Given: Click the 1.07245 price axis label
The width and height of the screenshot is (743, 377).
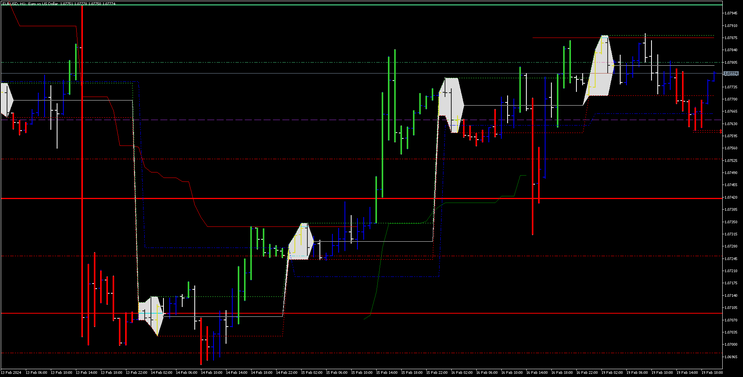Looking at the screenshot, I should (731, 259).
